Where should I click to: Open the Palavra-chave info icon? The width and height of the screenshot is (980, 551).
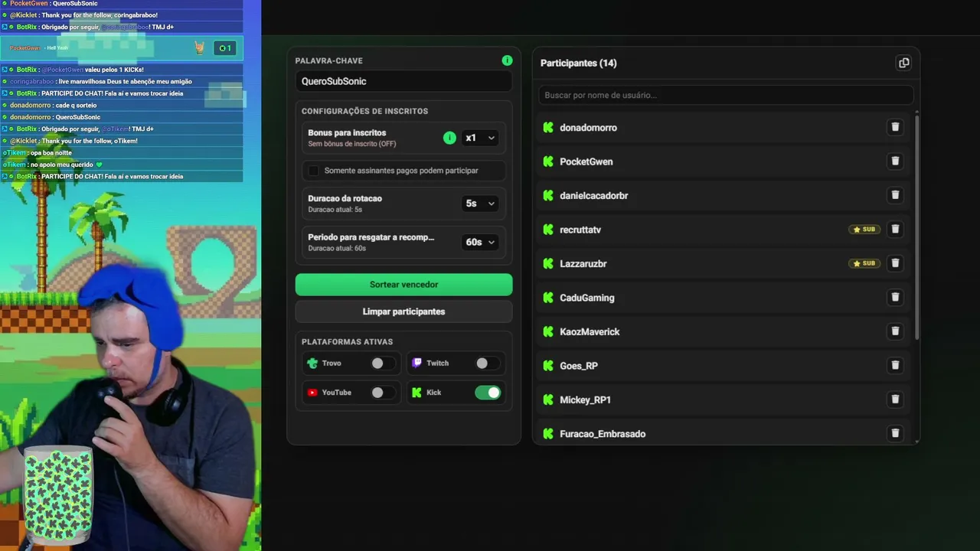click(507, 60)
